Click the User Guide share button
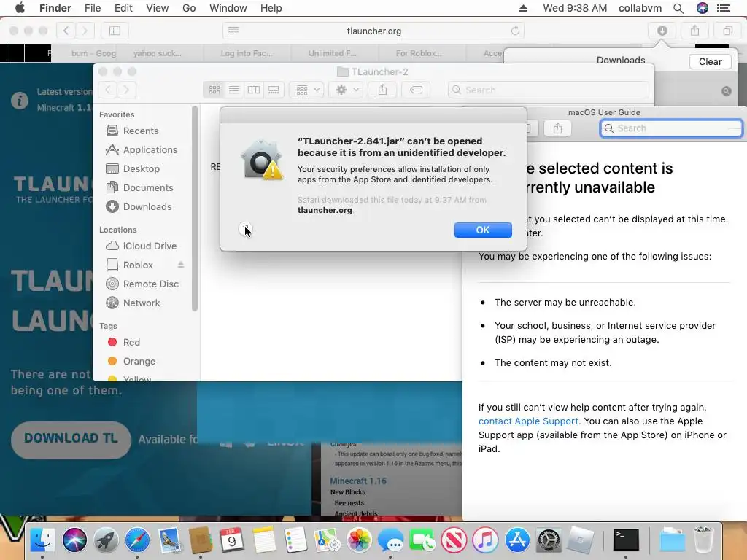Image resolution: width=747 pixels, height=560 pixels. pos(557,128)
